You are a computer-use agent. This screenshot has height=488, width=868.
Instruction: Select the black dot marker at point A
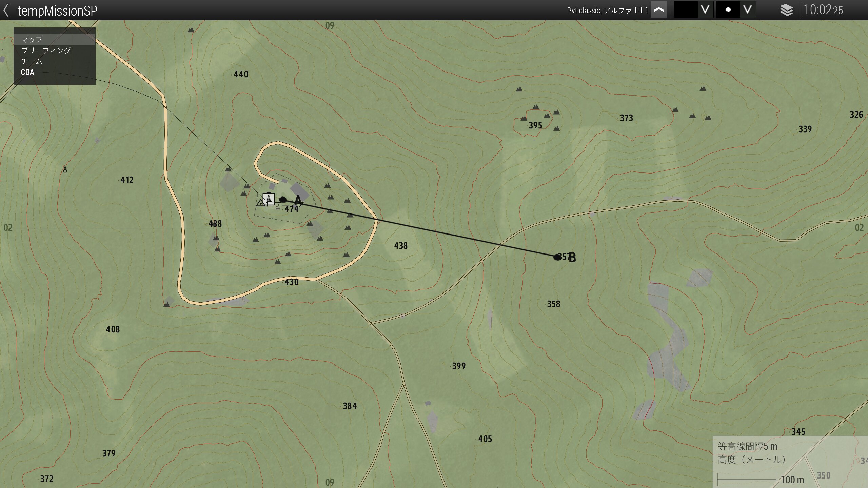pyautogui.click(x=283, y=200)
